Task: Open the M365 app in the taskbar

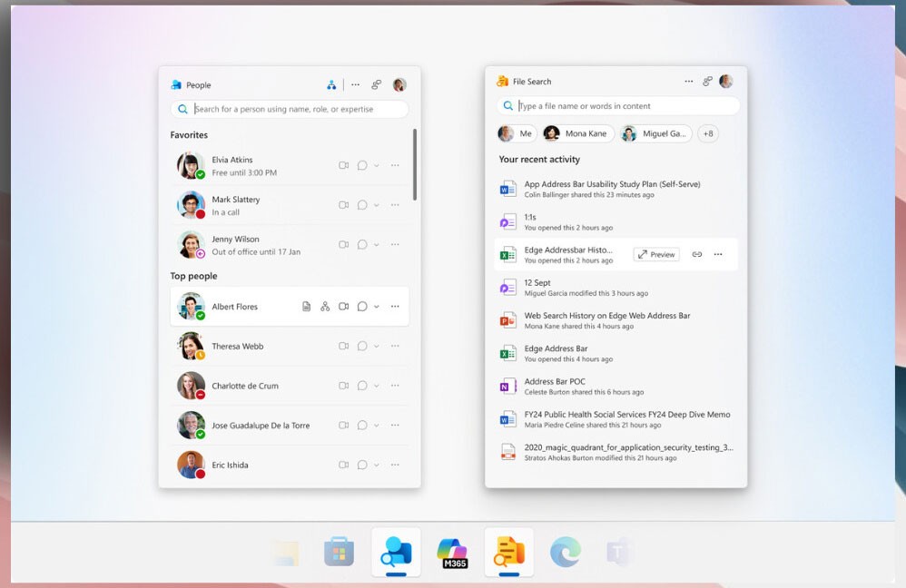Action: (x=452, y=552)
